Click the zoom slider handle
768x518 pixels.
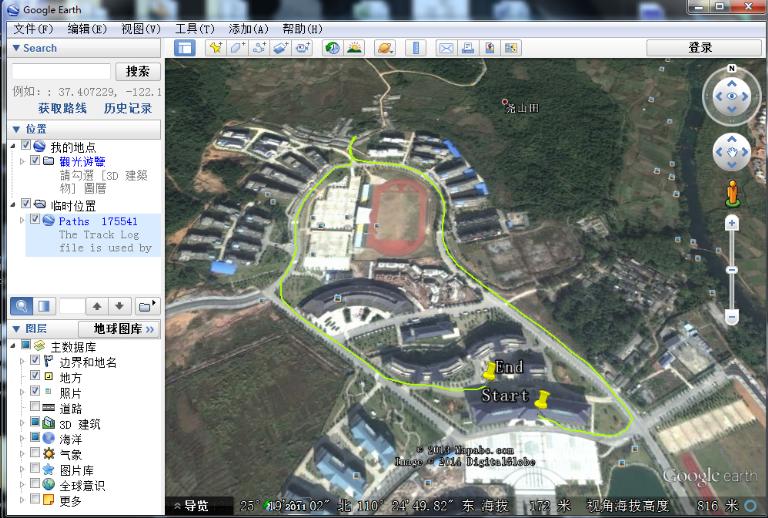(732, 270)
